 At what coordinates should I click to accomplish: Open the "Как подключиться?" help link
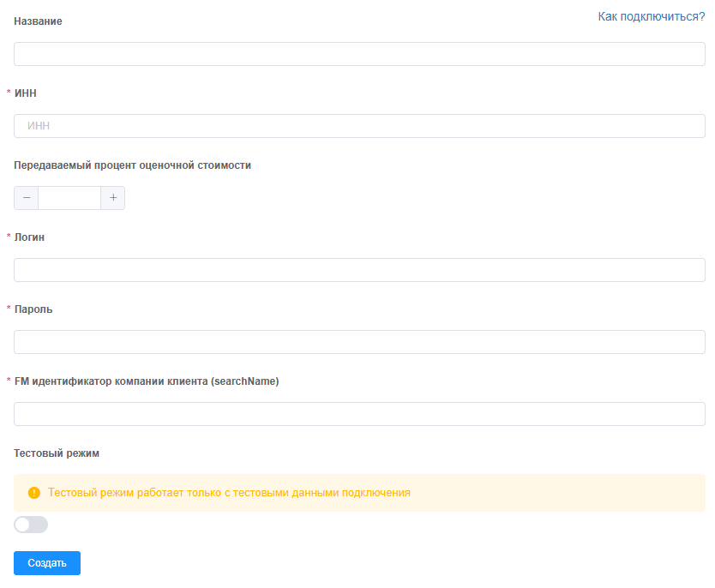coord(651,16)
